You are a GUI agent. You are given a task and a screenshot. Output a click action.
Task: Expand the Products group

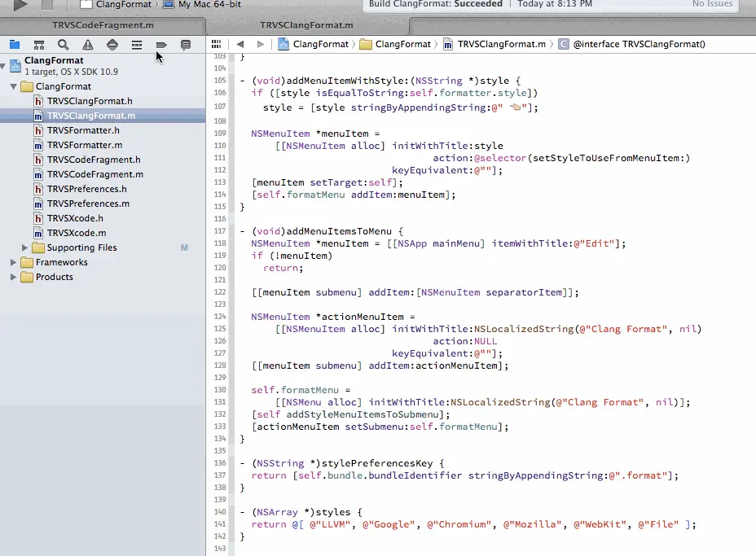[x=14, y=277]
